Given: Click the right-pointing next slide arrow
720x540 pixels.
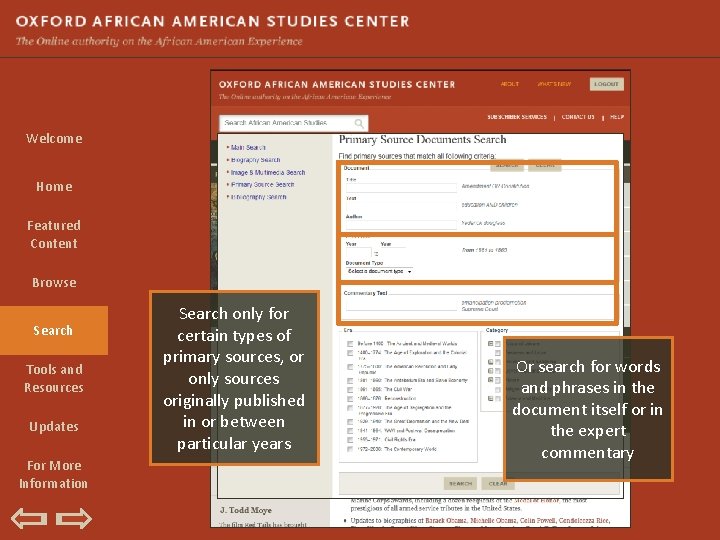Looking at the screenshot, I should point(73,518).
